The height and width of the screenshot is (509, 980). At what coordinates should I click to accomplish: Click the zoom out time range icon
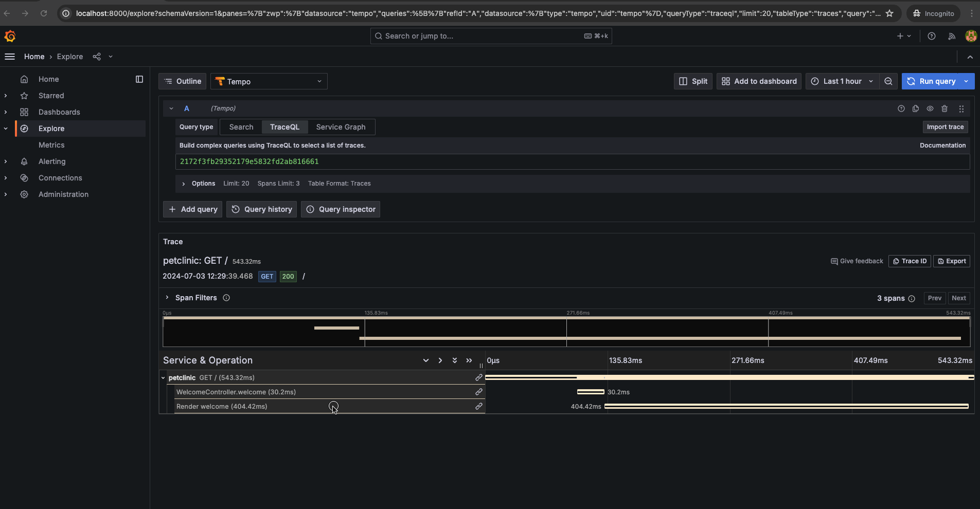888,81
